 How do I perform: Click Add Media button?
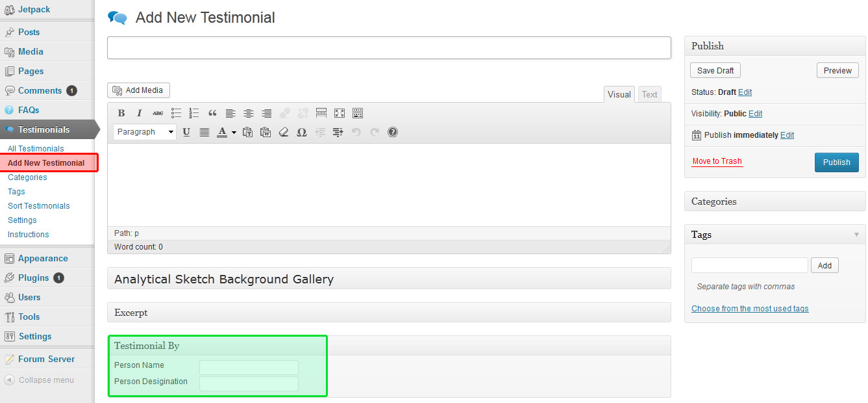point(138,90)
